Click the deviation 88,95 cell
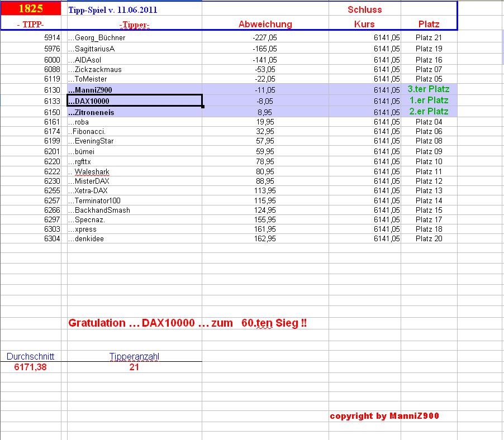This screenshot has width=504, height=440. pyautogui.click(x=265, y=181)
